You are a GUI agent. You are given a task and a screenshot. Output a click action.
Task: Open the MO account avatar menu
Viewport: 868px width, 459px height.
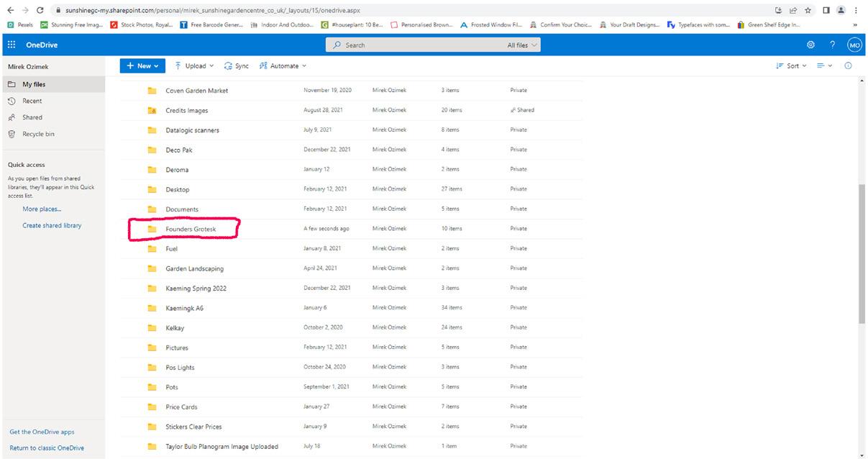(854, 45)
